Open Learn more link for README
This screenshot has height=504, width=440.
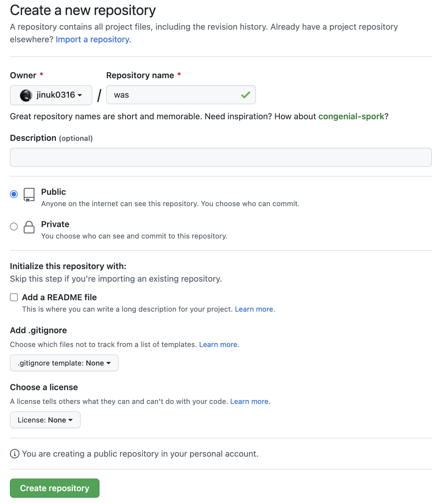click(255, 309)
